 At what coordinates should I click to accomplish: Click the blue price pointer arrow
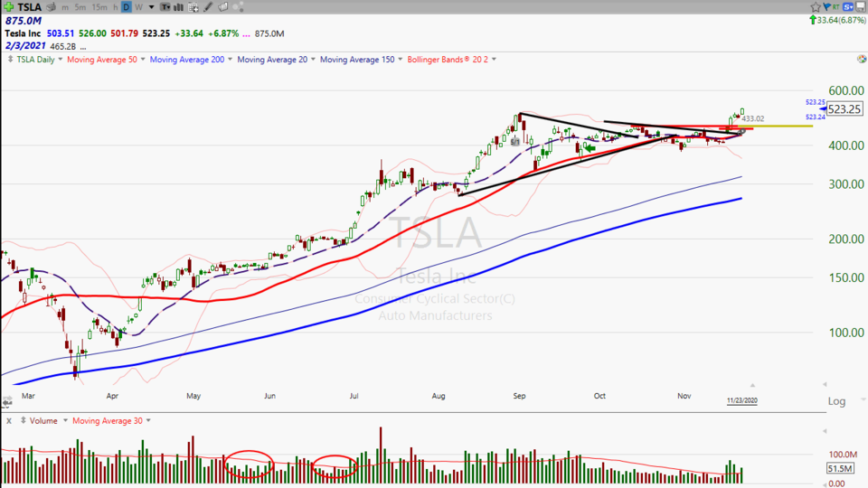click(x=823, y=109)
